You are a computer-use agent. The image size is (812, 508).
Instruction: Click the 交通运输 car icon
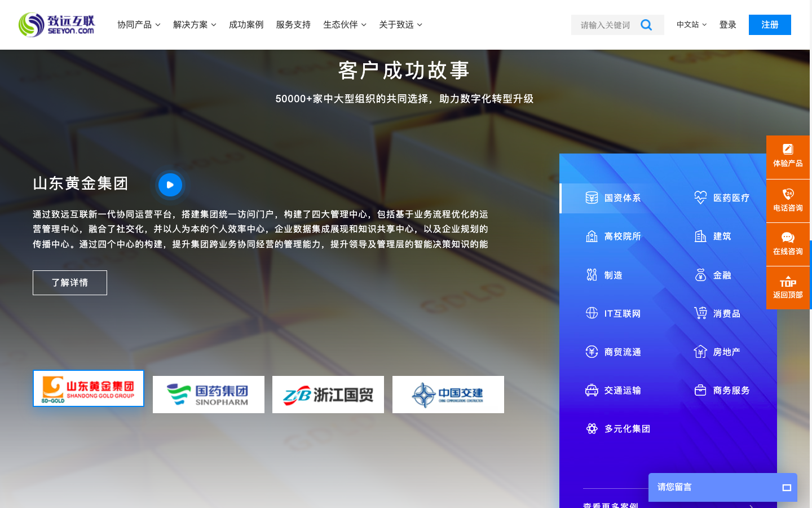(592, 390)
